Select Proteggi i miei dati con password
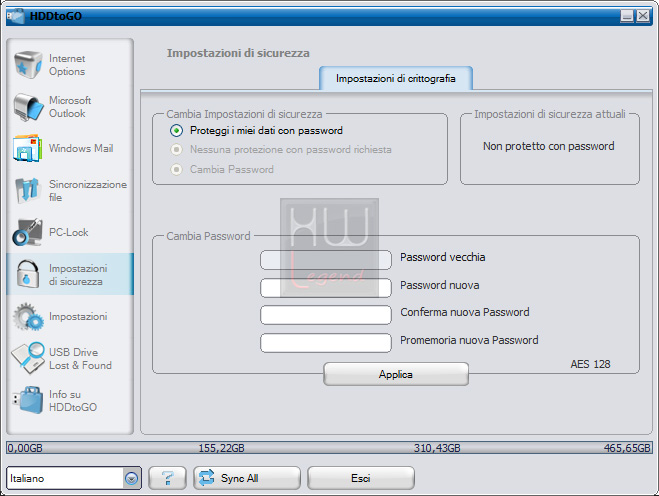The height and width of the screenshot is (496, 659). click(176, 131)
